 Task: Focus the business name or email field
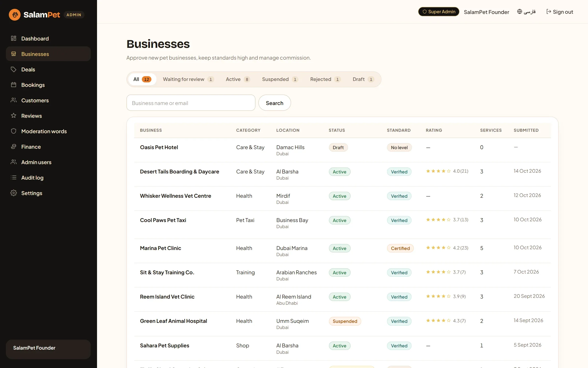[191, 103]
